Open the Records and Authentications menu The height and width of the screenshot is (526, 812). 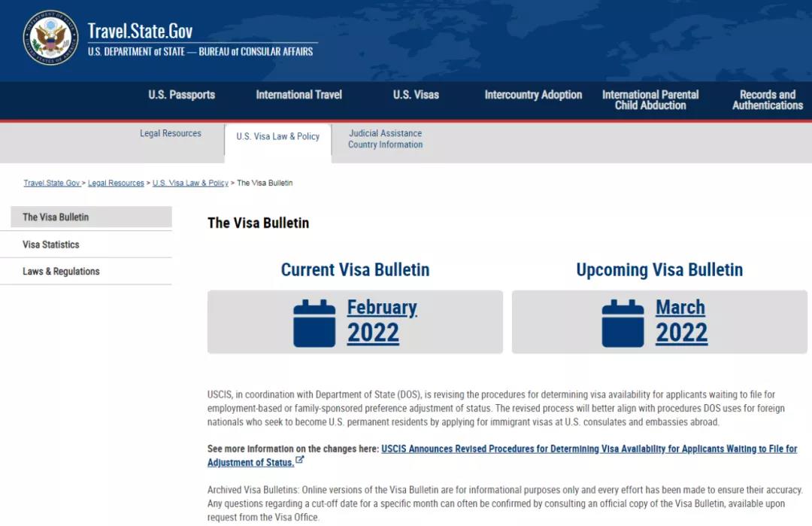coord(768,100)
